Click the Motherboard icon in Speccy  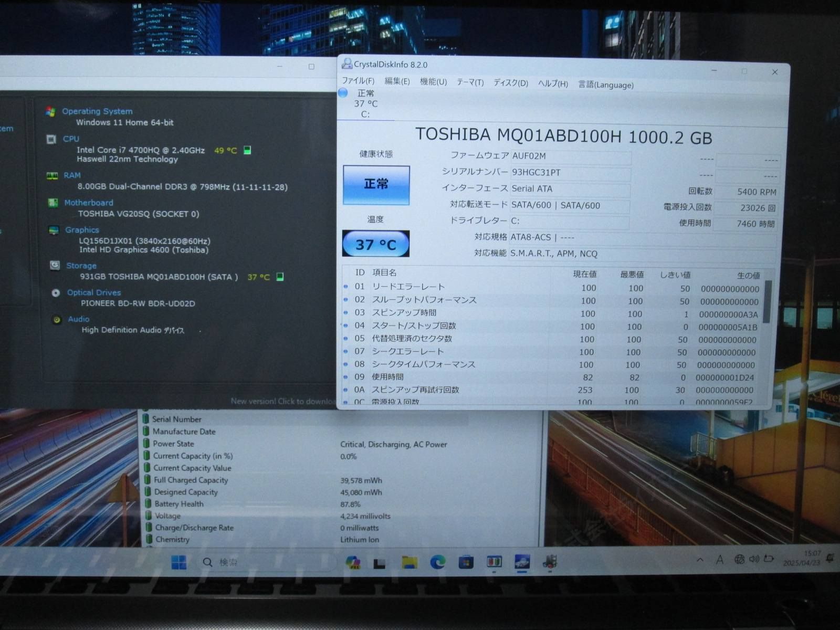(x=52, y=203)
